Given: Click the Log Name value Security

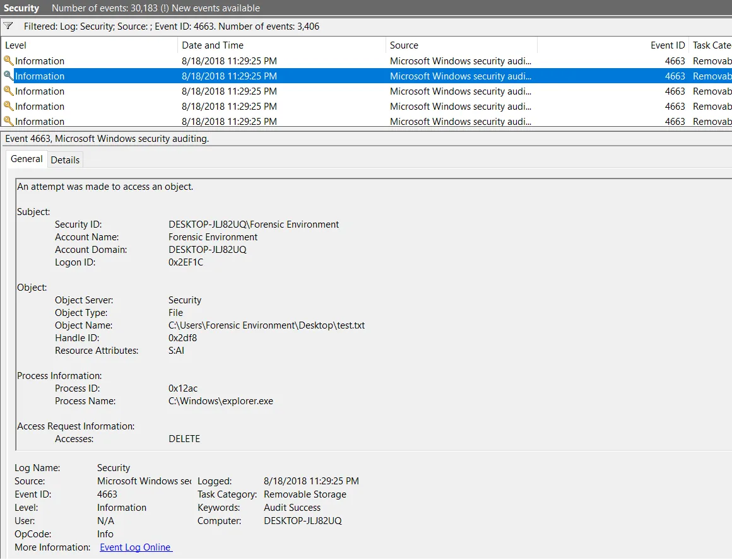Looking at the screenshot, I should tap(114, 467).
